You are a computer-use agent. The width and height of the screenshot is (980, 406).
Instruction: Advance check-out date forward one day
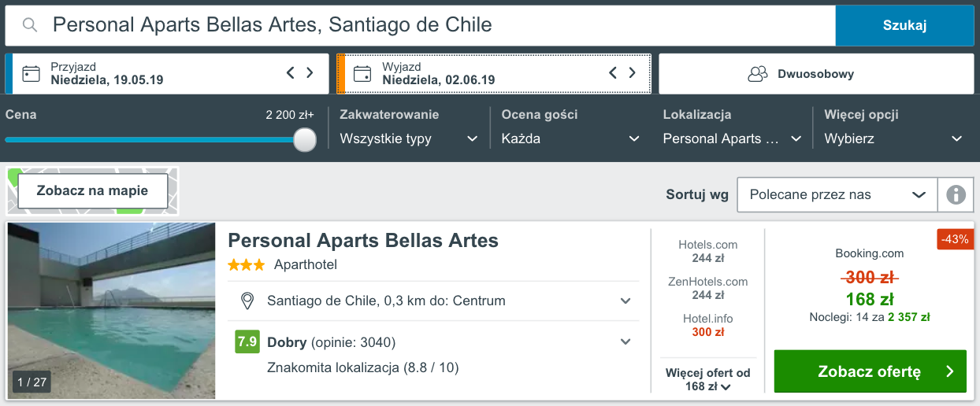[x=633, y=73]
